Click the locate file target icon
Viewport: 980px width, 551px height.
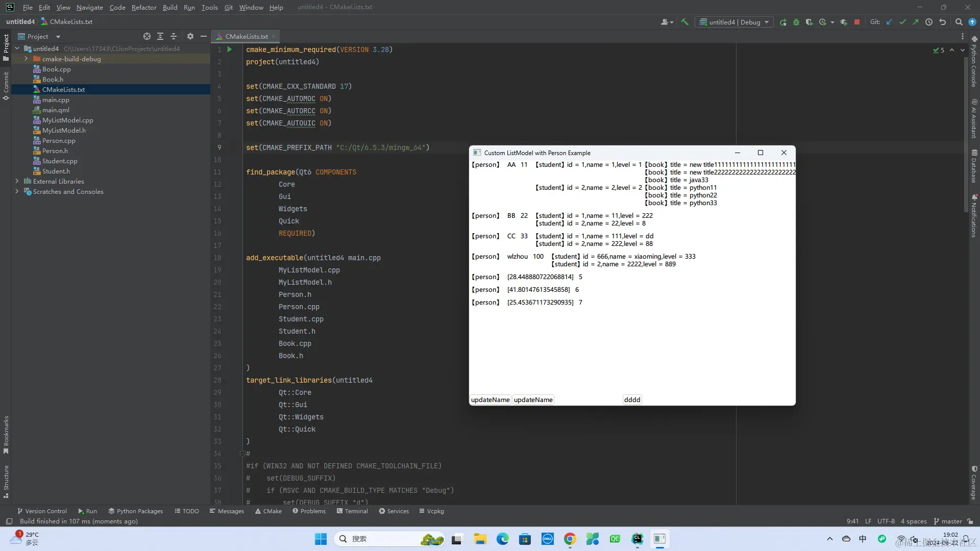click(147, 36)
